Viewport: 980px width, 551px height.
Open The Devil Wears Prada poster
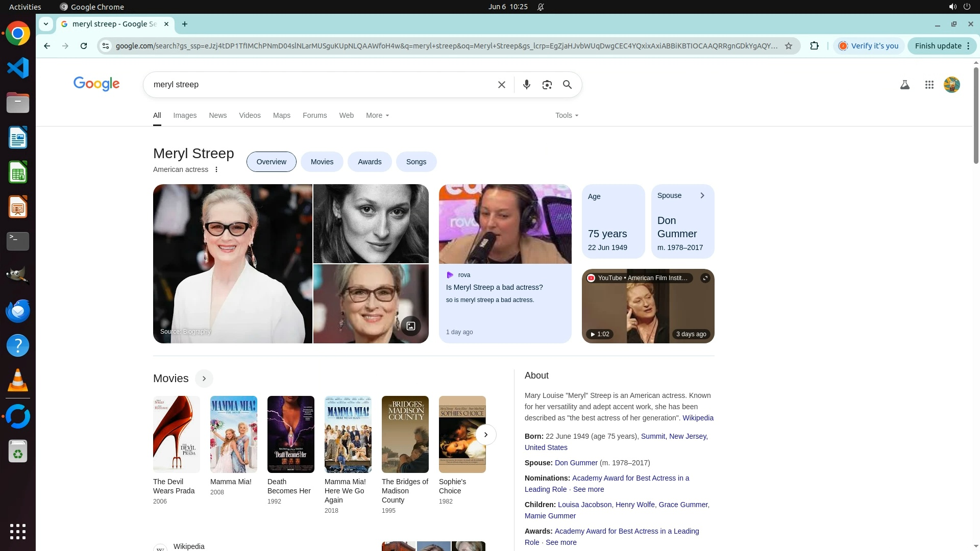176,434
